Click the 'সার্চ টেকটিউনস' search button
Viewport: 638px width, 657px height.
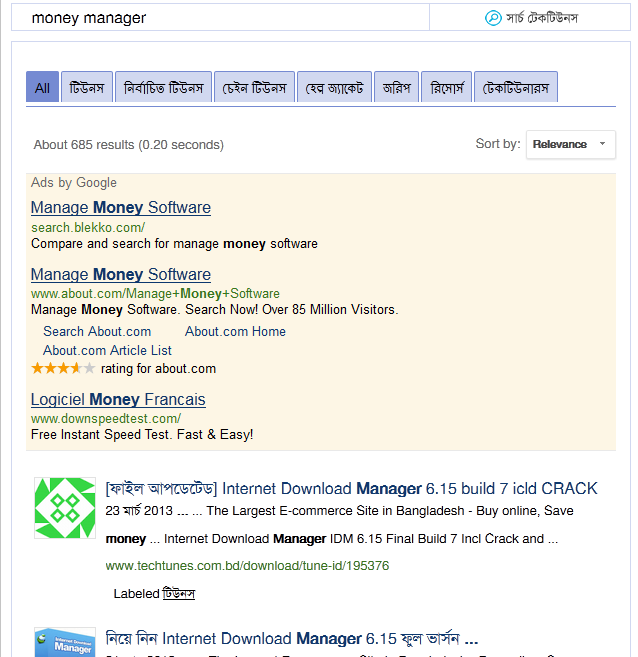click(x=530, y=18)
